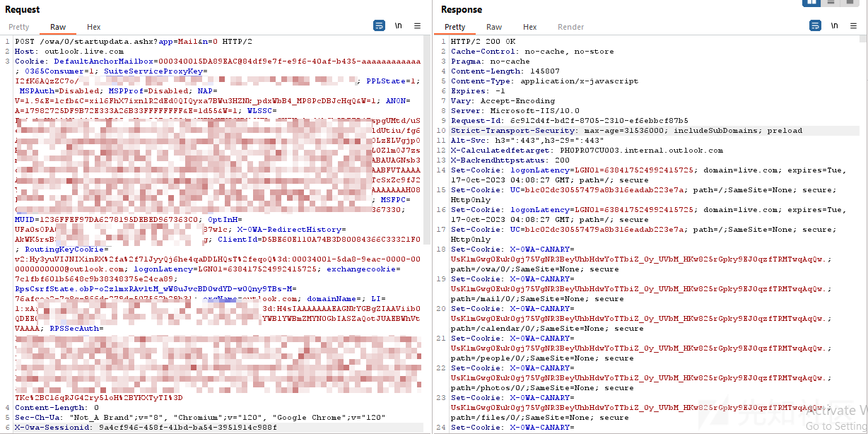Click the 'Expires: -1' response header

(478, 91)
